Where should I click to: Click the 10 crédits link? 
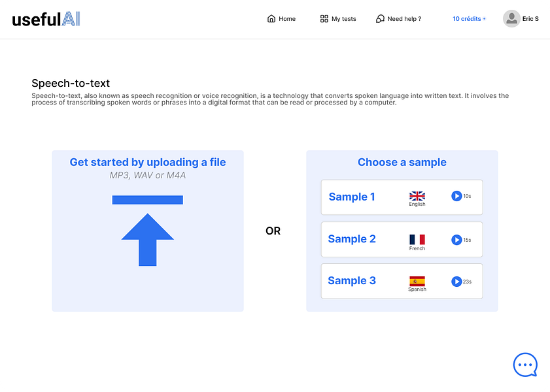(x=469, y=18)
